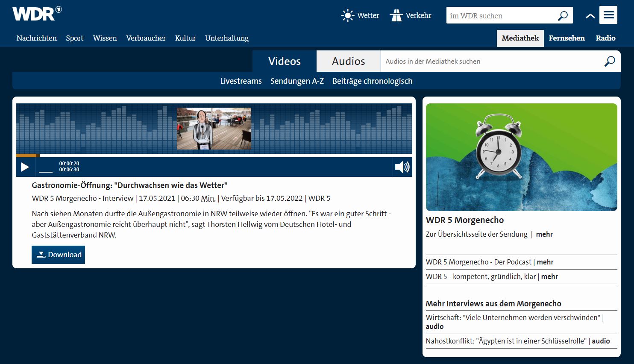Open the Wetter weather page

pos(360,16)
